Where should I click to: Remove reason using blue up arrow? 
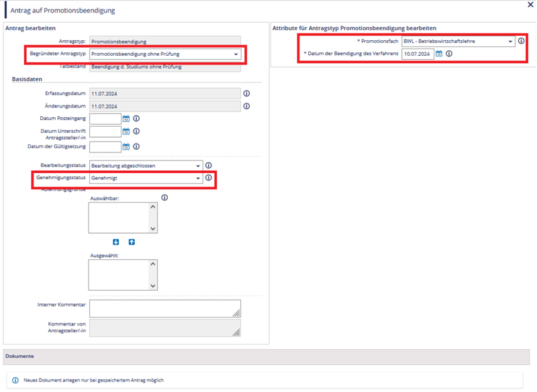[132, 242]
